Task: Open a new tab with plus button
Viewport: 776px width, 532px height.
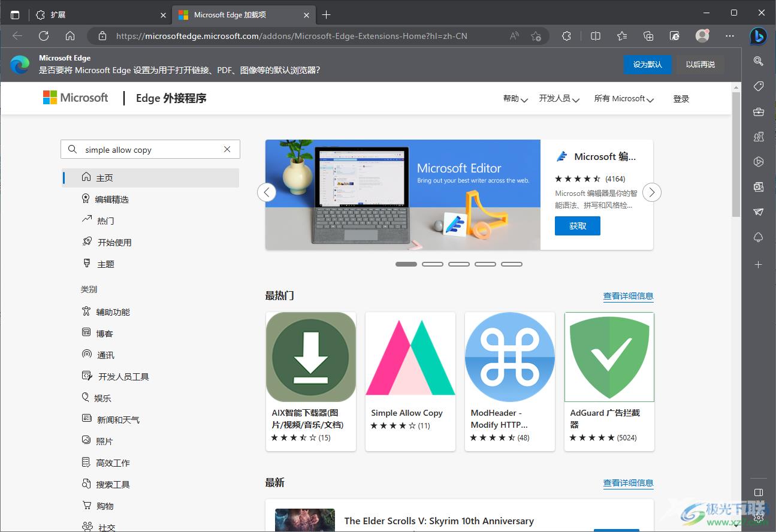Action: pos(326,14)
